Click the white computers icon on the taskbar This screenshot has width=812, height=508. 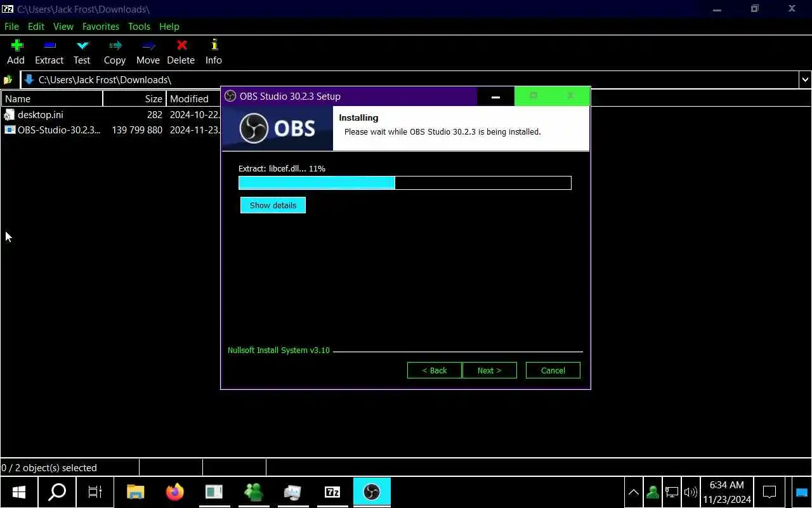(x=293, y=491)
